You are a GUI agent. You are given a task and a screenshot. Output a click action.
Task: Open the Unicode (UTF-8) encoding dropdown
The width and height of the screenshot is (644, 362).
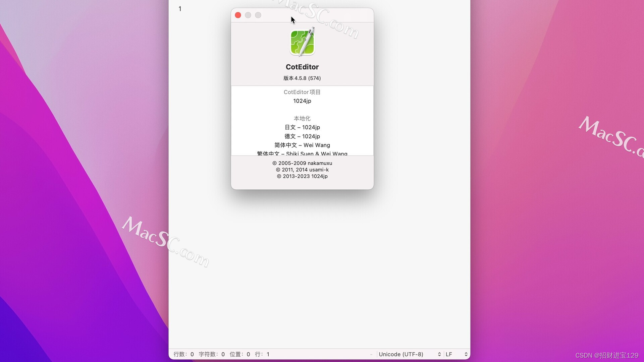(x=410, y=354)
